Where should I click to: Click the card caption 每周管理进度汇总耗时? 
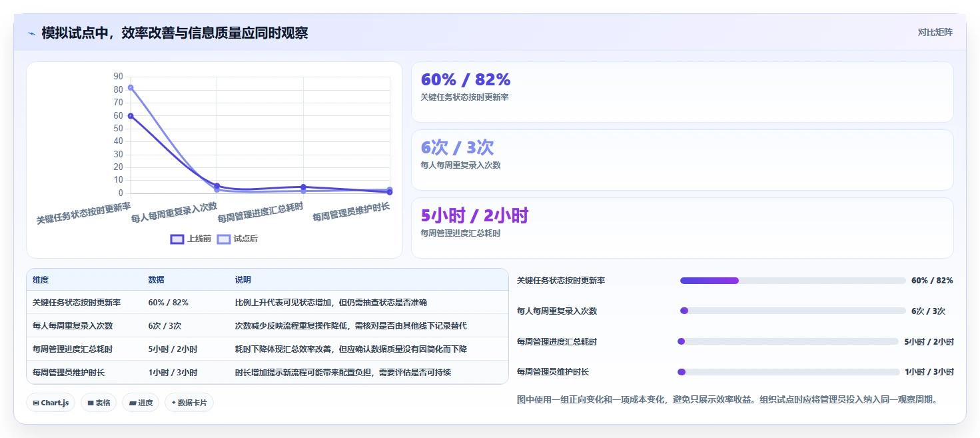click(460, 233)
